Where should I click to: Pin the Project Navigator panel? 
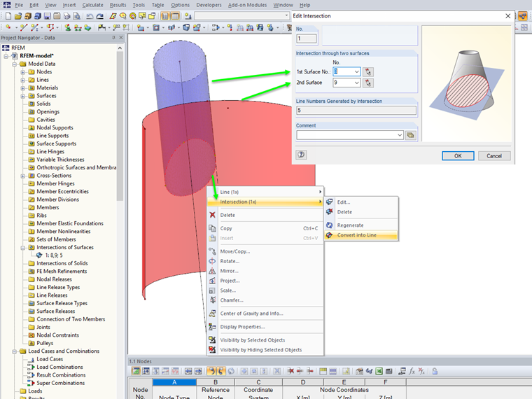click(113, 38)
